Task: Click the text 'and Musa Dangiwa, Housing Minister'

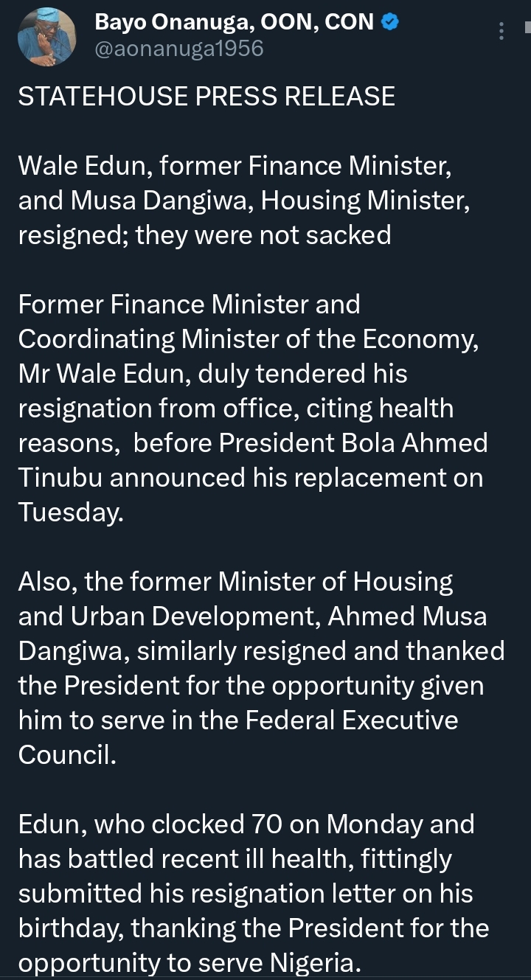Action: click(x=243, y=201)
